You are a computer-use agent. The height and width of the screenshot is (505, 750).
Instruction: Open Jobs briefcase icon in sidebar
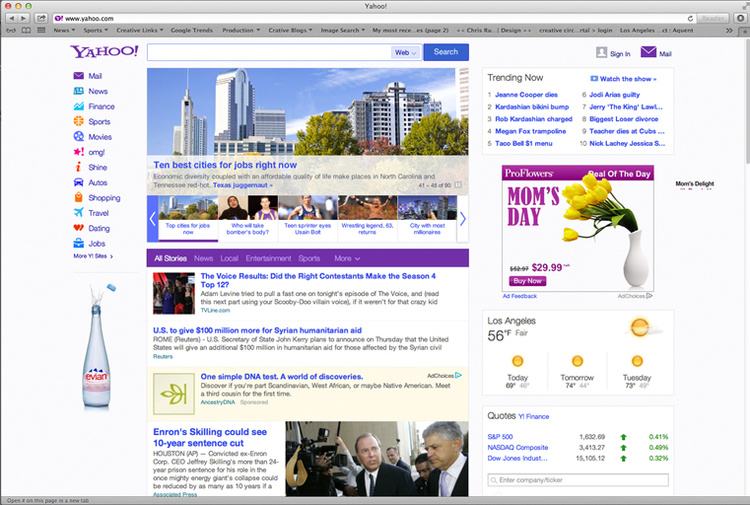78,243
